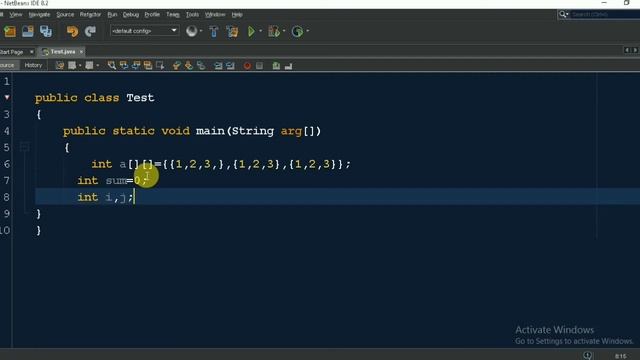Open the Source menu
640x360 pixels.
pos(65,15)
